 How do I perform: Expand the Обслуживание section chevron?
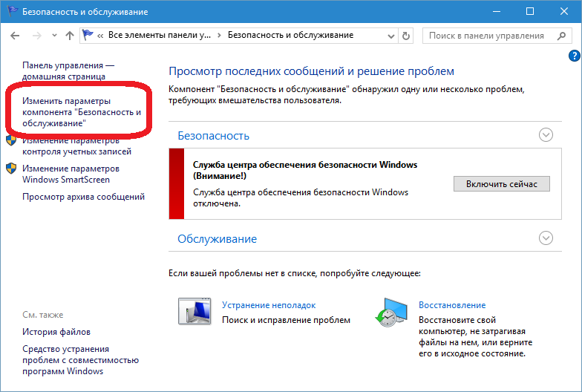point(546,238)
